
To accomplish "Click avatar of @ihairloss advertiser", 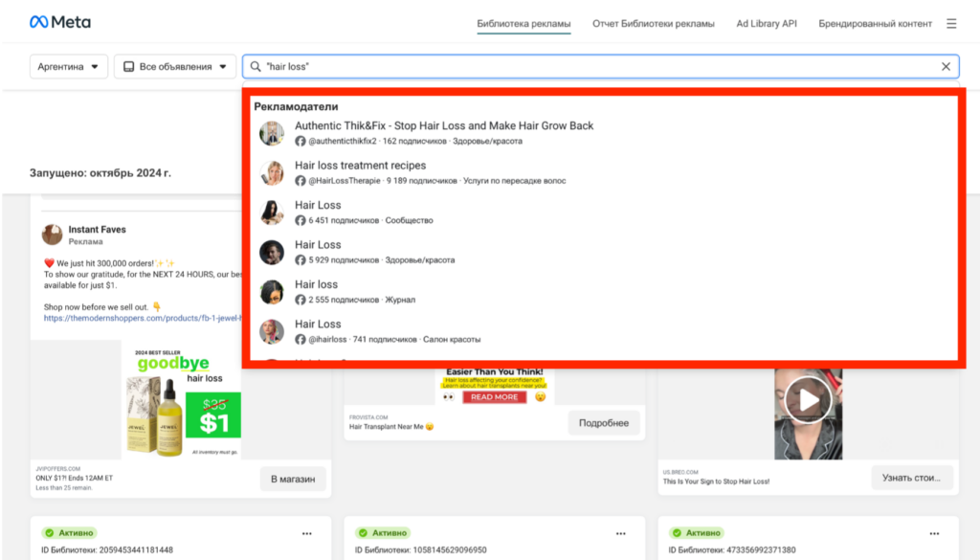I will point(272,332).
